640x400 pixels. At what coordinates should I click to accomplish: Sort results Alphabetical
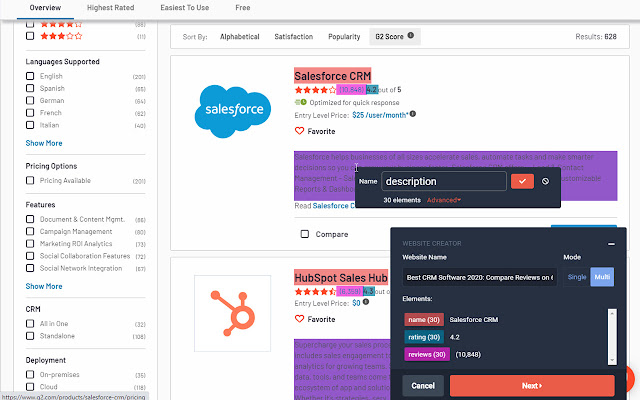[x=240, y=37]
